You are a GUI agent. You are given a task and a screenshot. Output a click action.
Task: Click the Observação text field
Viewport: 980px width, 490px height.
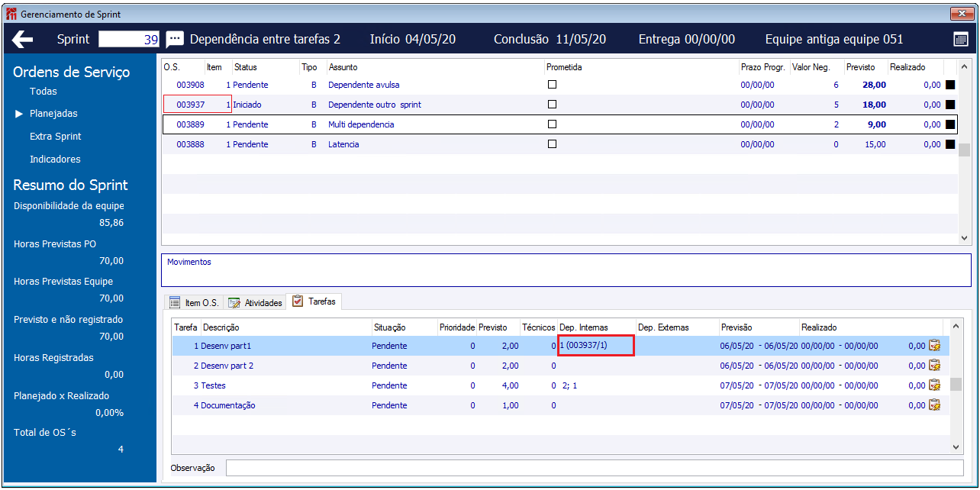pyautogui.click(x=594, y=468)
